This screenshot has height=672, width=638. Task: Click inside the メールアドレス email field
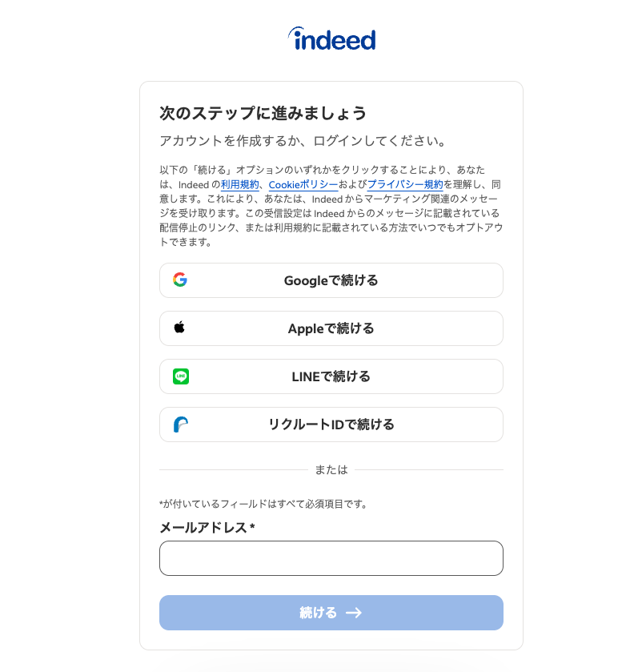point(331,557)
